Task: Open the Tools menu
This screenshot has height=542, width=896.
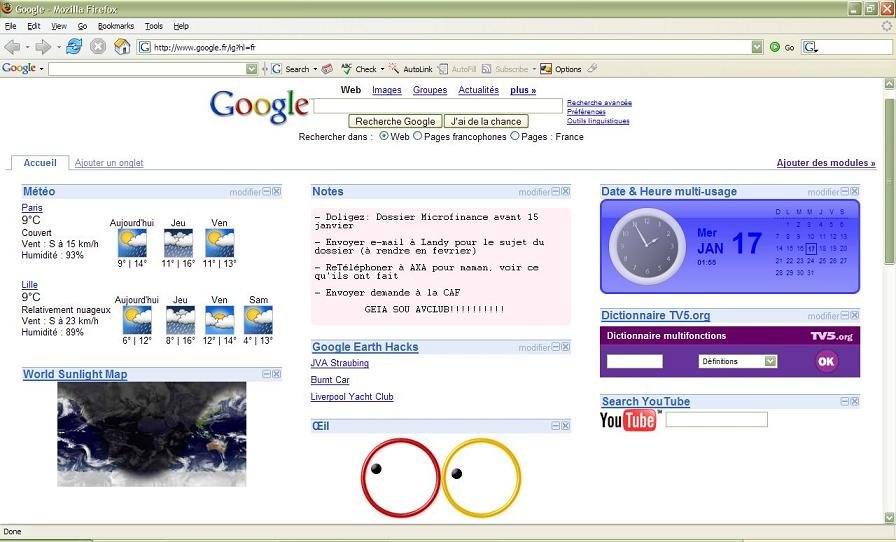Action: pos(154,26)
